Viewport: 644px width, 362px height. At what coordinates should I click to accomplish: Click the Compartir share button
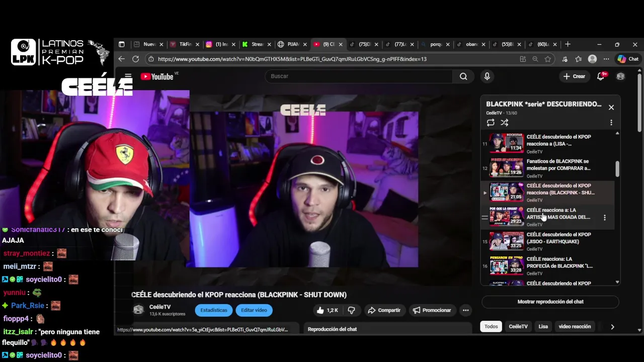click(x=384, y=310)
